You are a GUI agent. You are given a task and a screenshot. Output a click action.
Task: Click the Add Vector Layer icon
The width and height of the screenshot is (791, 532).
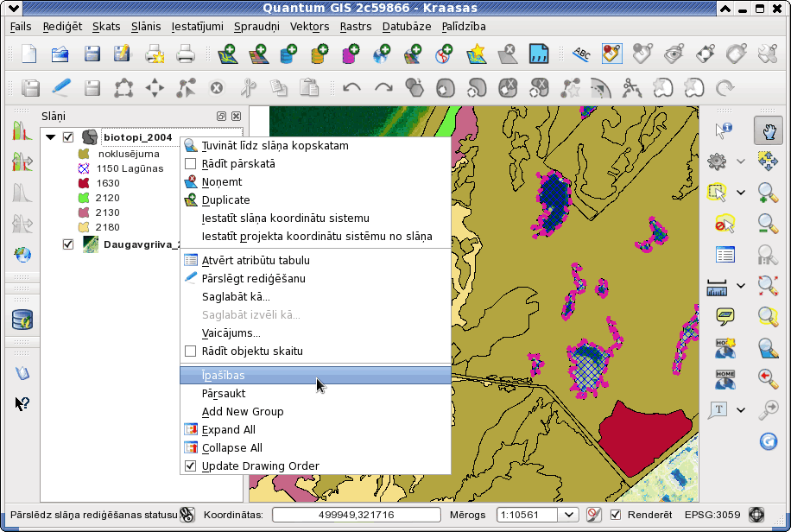click(227, 54)
